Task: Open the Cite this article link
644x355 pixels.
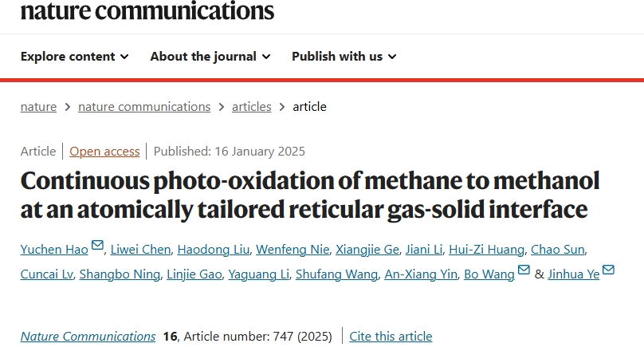Action: tap(391, 337)
